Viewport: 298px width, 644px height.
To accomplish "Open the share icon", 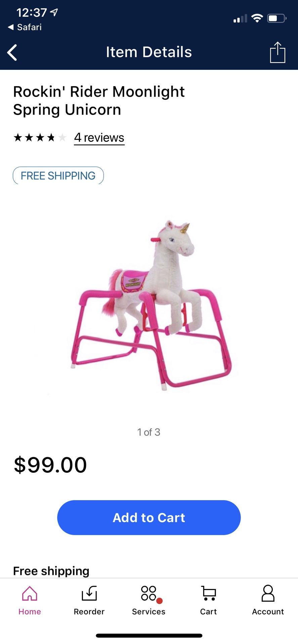I will point(278,52).
